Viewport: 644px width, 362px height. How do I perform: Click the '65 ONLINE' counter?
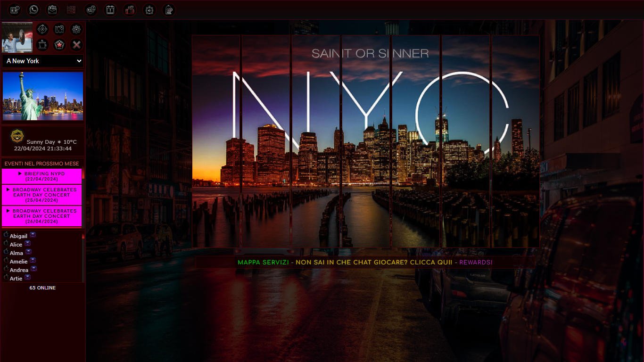click(42, 288)
